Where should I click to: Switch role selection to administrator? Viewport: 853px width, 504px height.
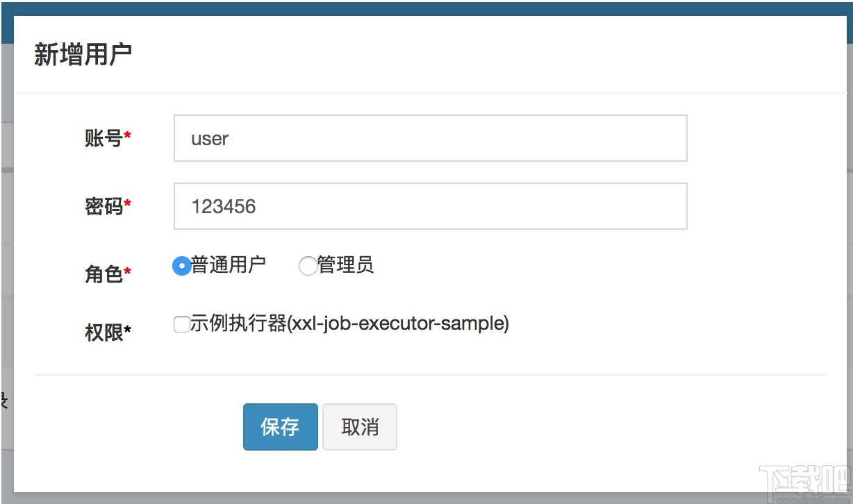307,265
